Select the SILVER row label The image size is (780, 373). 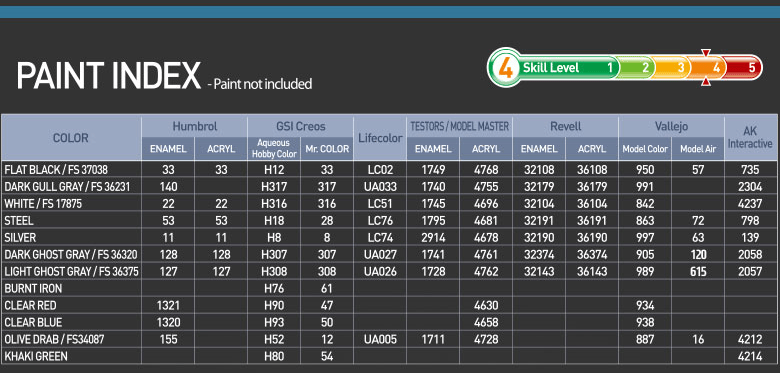[20, 237]
